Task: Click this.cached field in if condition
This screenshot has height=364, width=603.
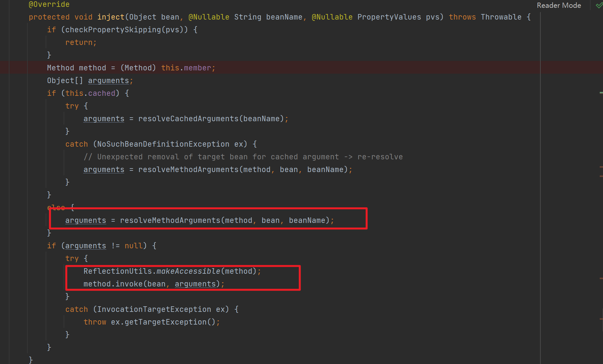Action: tap(90, 93)
